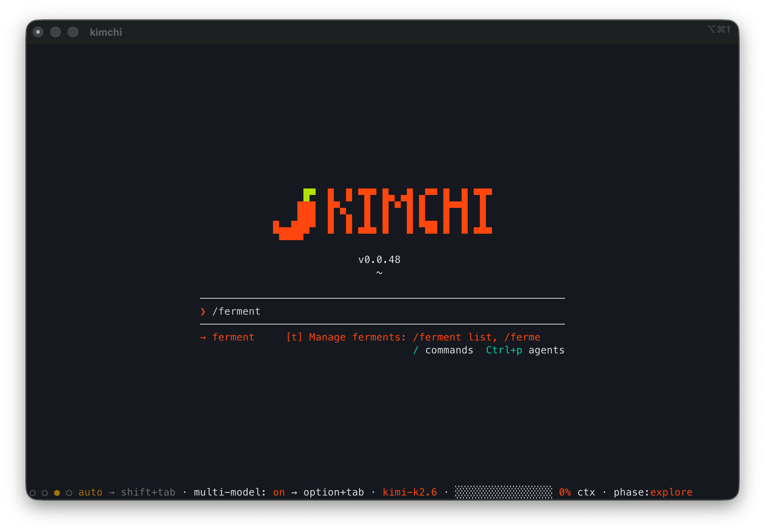This screenshot has height=532, width=765.
Task: Click the kimi-k2.6 model name
Action: pyautogui.click(x=409, y=492)
